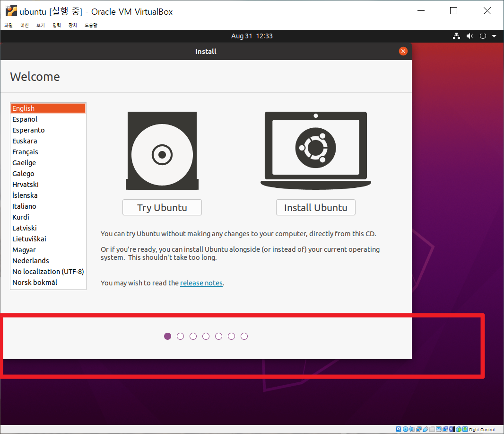Viewport: 504px width, 434px height.
Task: Expand the system menu arrow in top bar
Action: (494, 36)
